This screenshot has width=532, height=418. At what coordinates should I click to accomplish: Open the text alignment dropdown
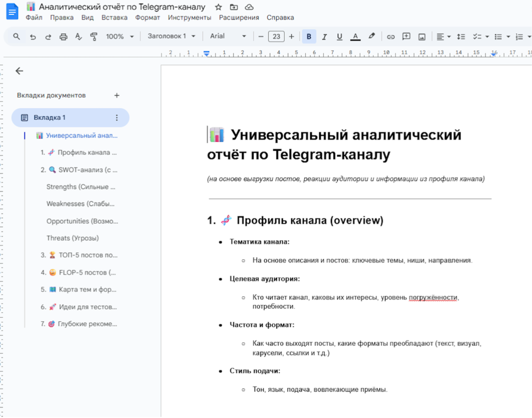[443, 37]
